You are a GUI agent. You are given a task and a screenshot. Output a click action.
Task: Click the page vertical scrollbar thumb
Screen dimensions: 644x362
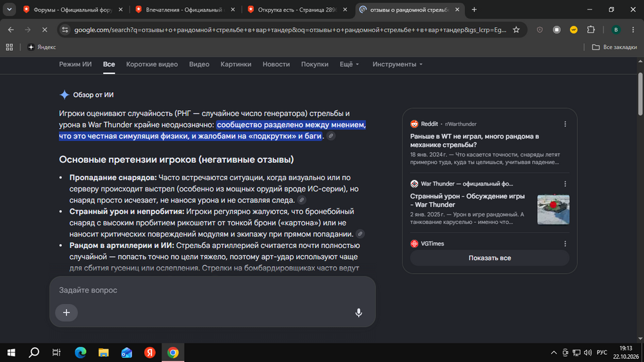pyautogui.click(x=640, y=94)
